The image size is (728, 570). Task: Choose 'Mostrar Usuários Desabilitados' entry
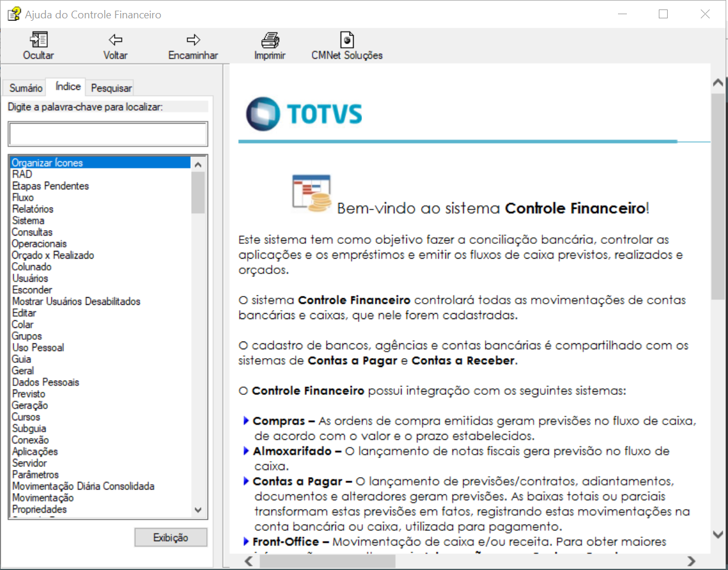coord(101,301)
